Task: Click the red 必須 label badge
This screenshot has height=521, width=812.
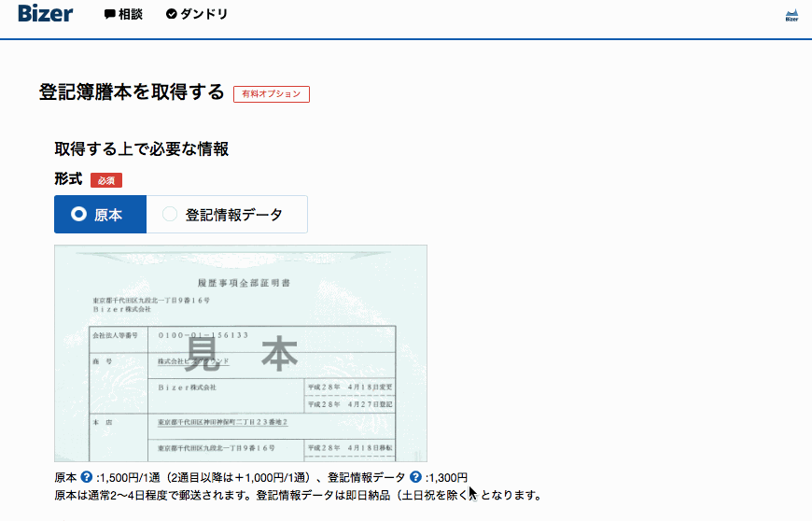Action: (x=106, y=180)
